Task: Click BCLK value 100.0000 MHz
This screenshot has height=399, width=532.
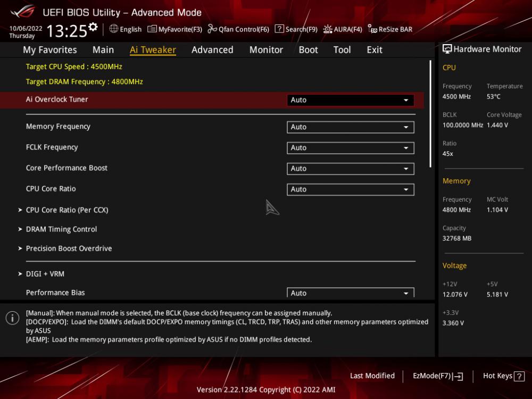Action: click(463, 125)
